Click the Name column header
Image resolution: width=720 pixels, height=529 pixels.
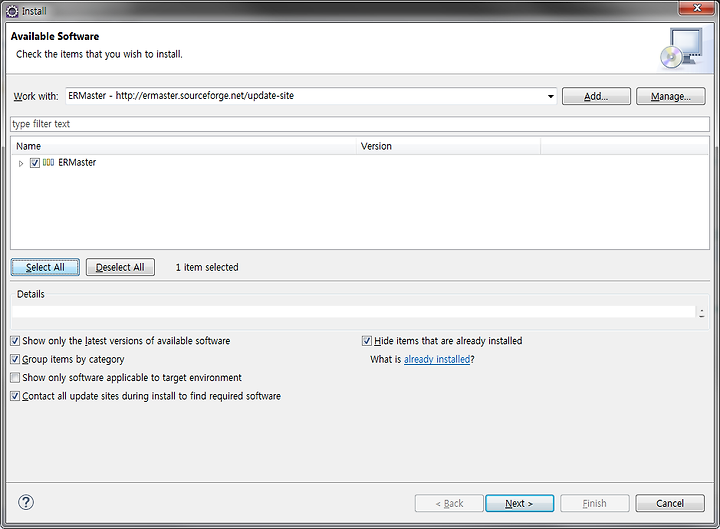(x=183, y=146)
